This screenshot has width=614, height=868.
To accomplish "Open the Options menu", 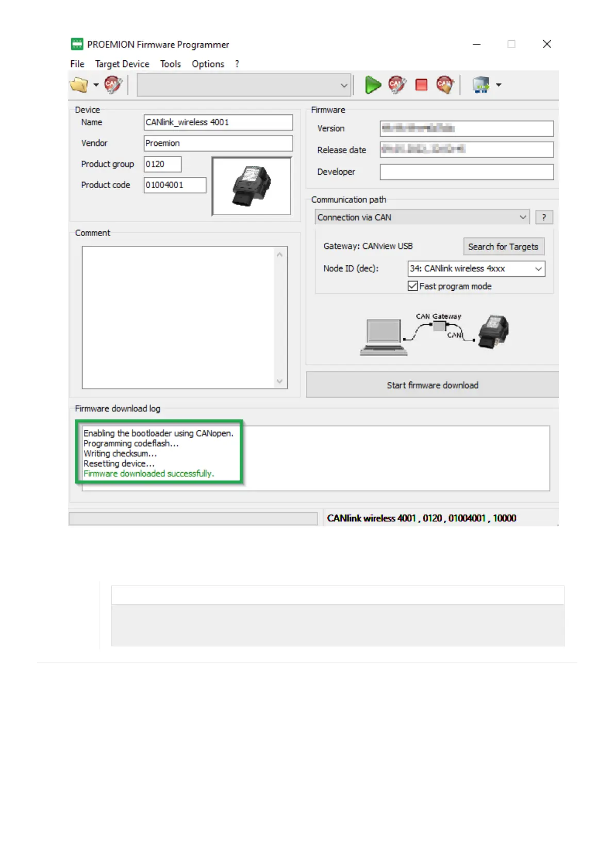I will tap(208, 64).
